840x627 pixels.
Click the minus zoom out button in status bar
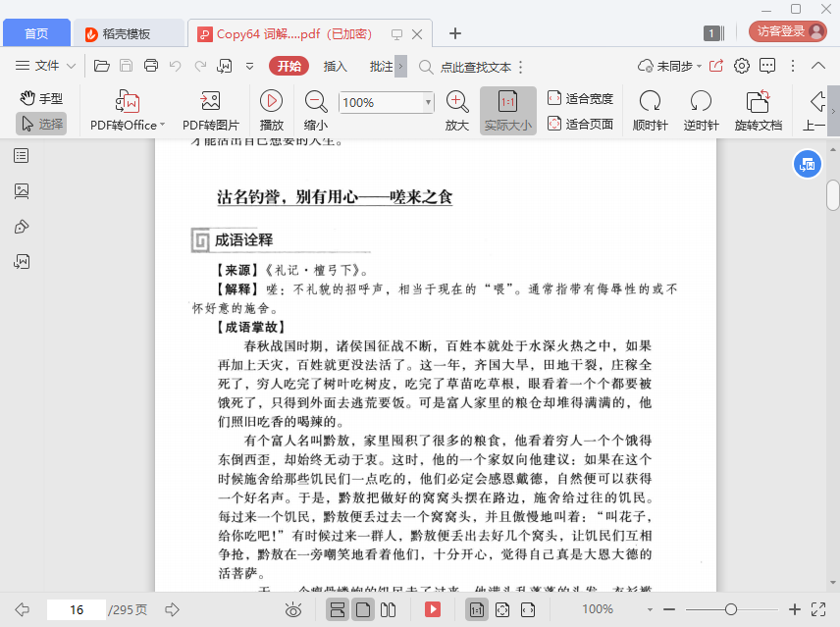669,609
